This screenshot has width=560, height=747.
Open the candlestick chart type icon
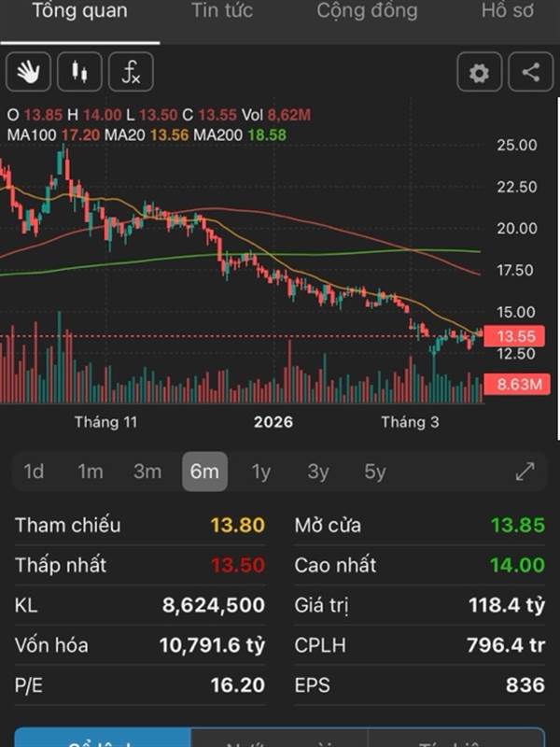coord(79,72)
